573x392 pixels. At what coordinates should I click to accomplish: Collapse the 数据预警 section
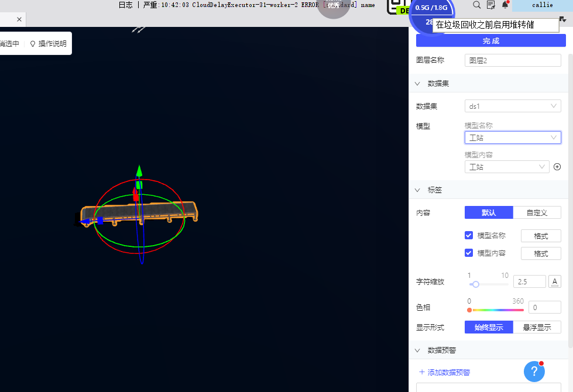(x=417, y=350)
